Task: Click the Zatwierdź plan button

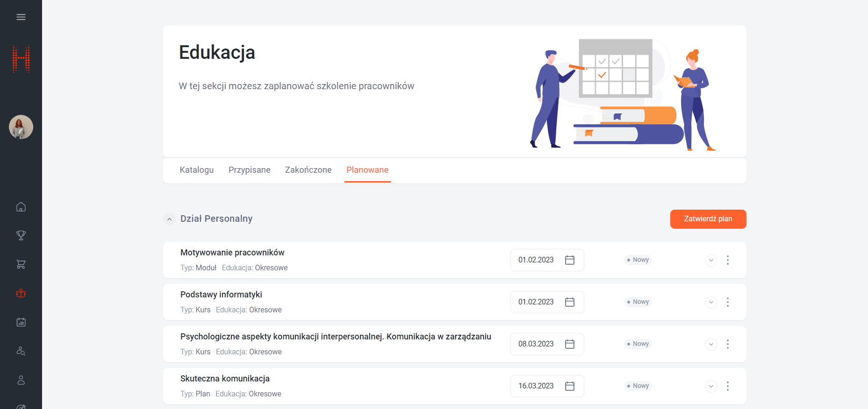Action: tap(708, 219)
